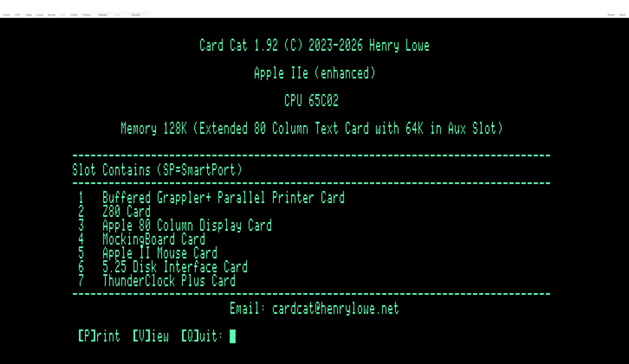
Task: Open the Disks menu
Action: pos(74,15)
